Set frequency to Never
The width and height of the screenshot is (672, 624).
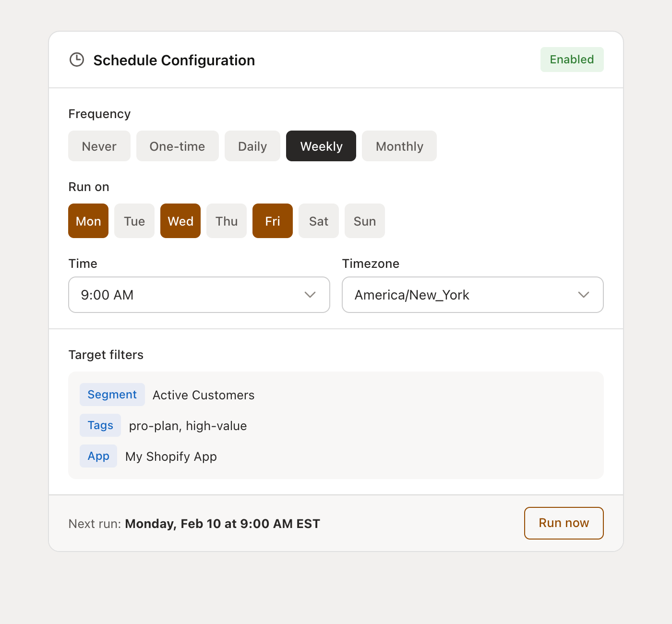point(99,146)
